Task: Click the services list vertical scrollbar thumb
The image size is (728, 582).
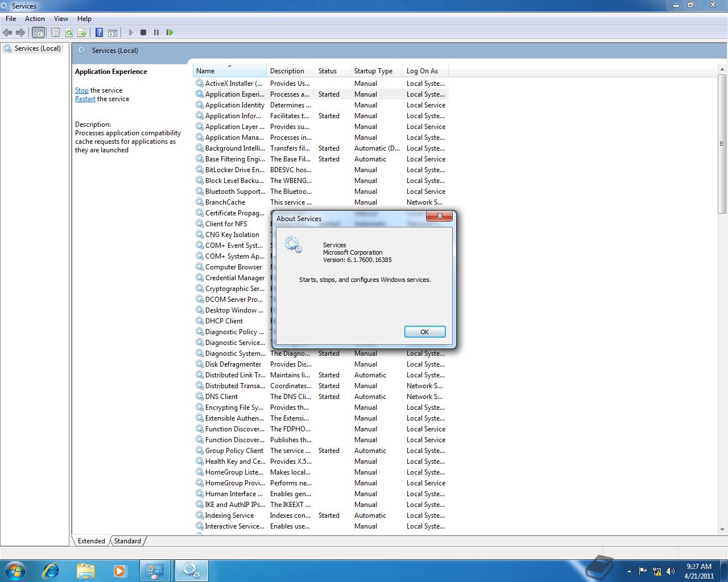Action: (722, 144)
